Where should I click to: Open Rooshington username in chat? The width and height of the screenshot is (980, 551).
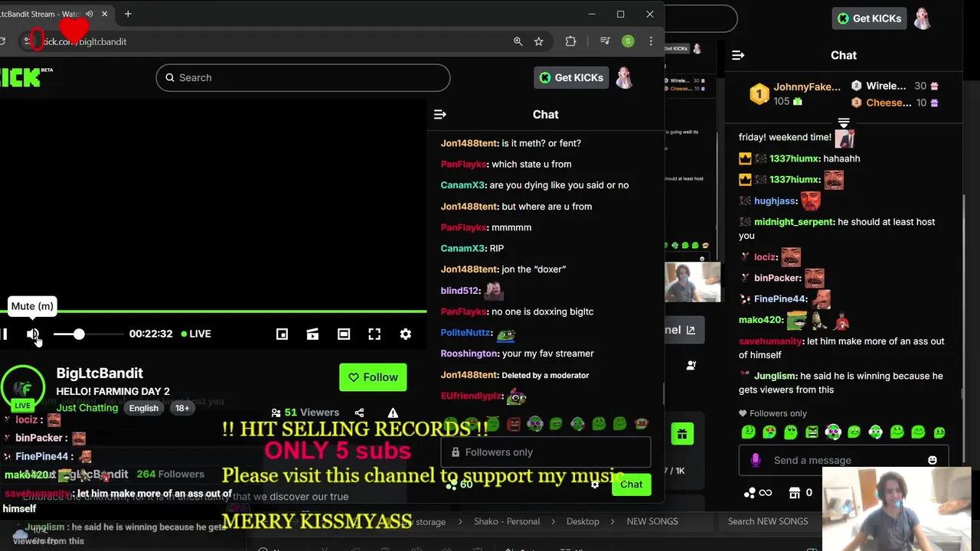[x=469, y=354]
